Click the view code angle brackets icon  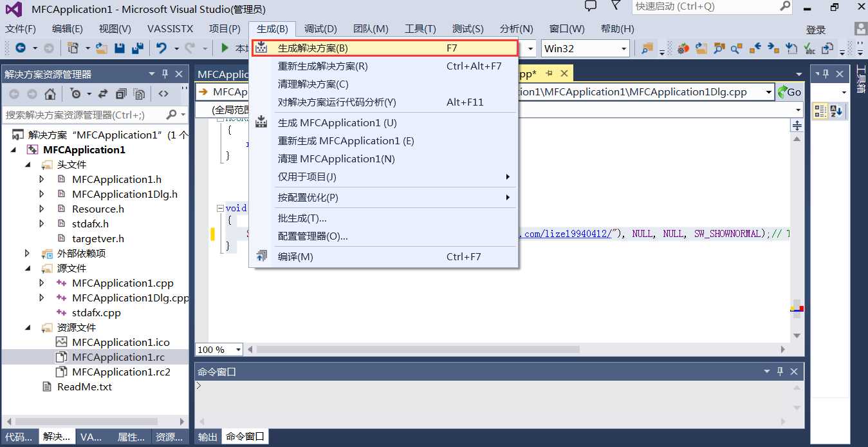tap(163, 94)
